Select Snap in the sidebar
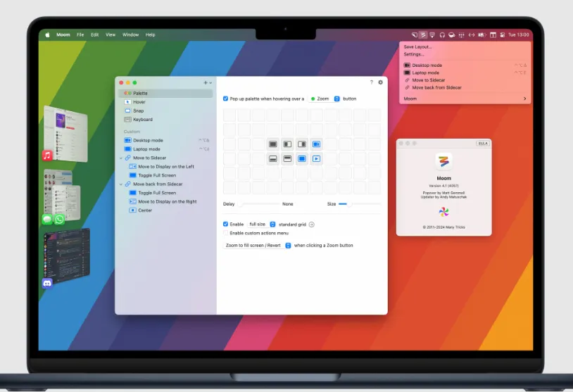 pos(166,110)
